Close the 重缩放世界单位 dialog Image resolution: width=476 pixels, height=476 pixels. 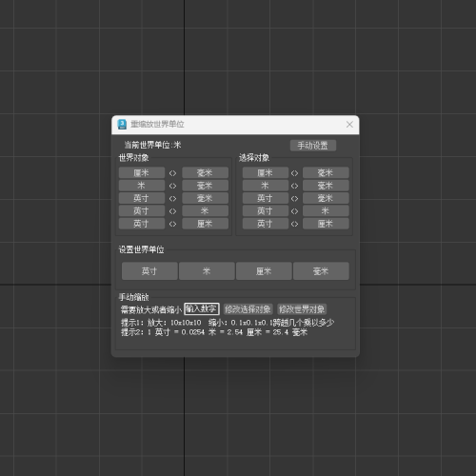pyautogui.click(x=349, y=125)
